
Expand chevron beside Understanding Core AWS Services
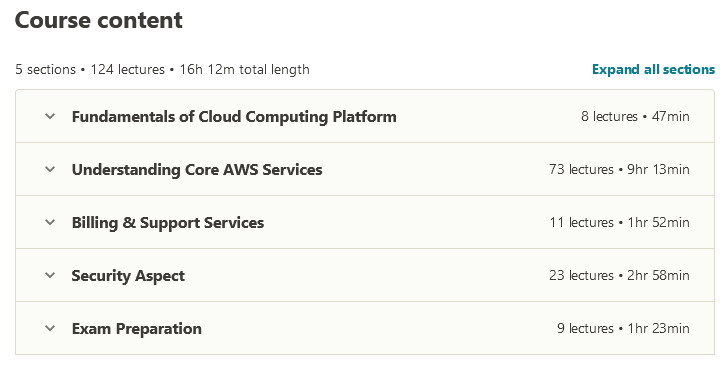(x=50, y=169)
